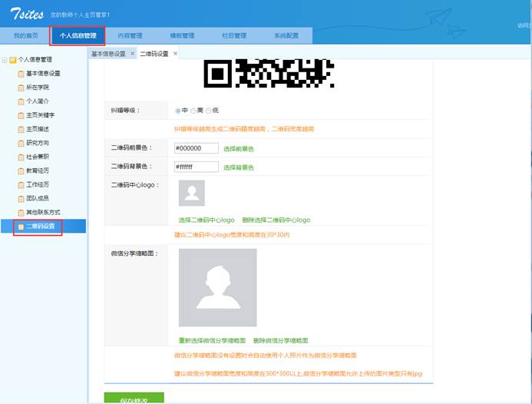This screenshot has width=532, height=404.
Task: Click the folder icon beside 个人信息管理
Action: (12, 60)
